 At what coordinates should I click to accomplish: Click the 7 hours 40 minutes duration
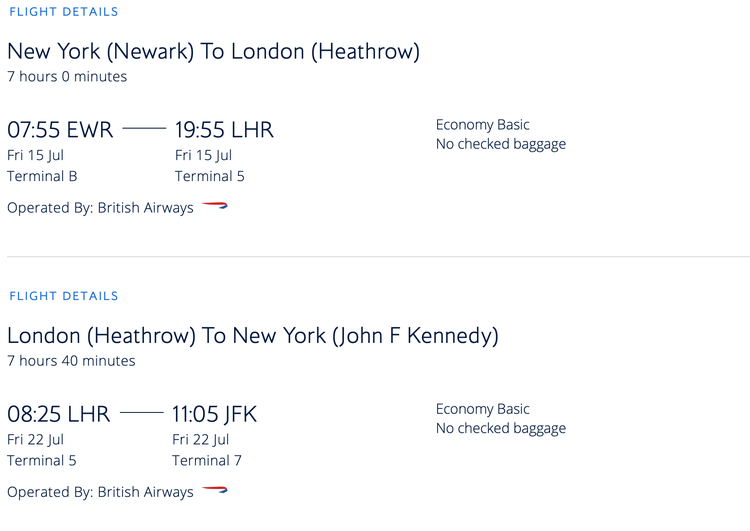(71, 361)
